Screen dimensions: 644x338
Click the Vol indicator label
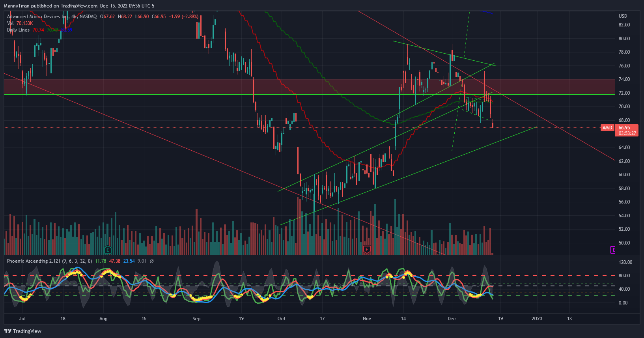coord(10,23)
